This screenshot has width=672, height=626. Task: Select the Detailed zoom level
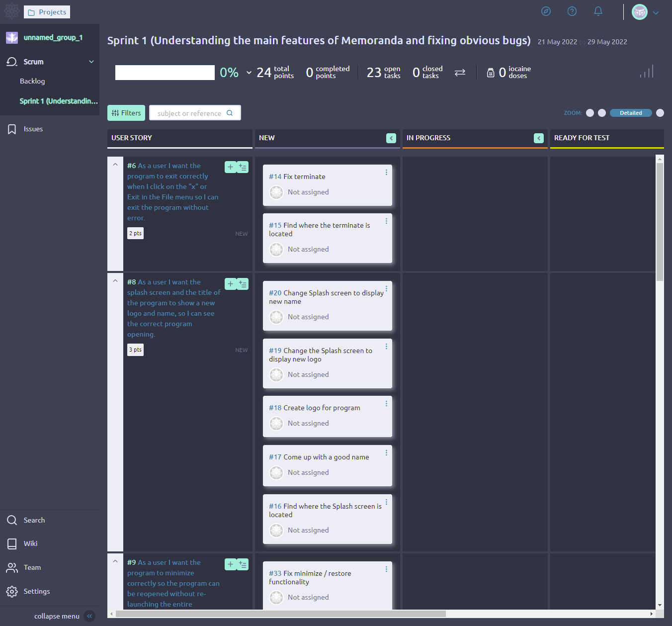click(631, 113)
